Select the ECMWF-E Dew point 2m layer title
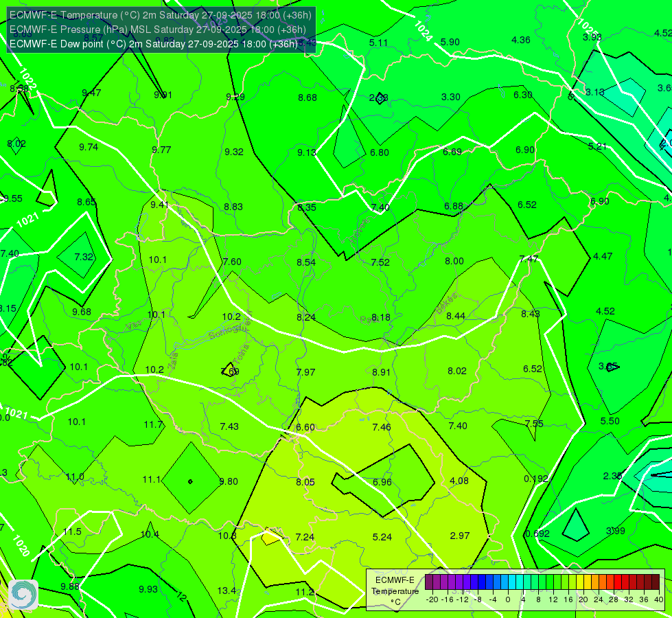The height and width of the screenshot is (618, 672). tap(154, 44)
